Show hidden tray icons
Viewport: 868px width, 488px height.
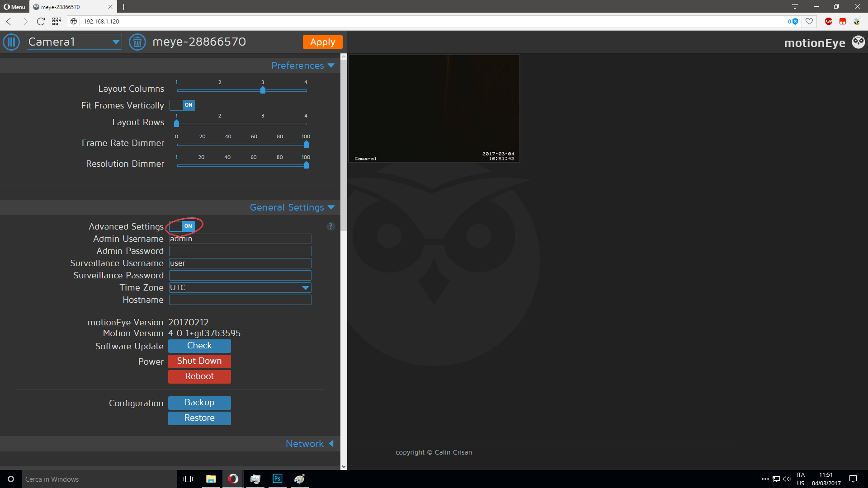click(x=765, y=479)
